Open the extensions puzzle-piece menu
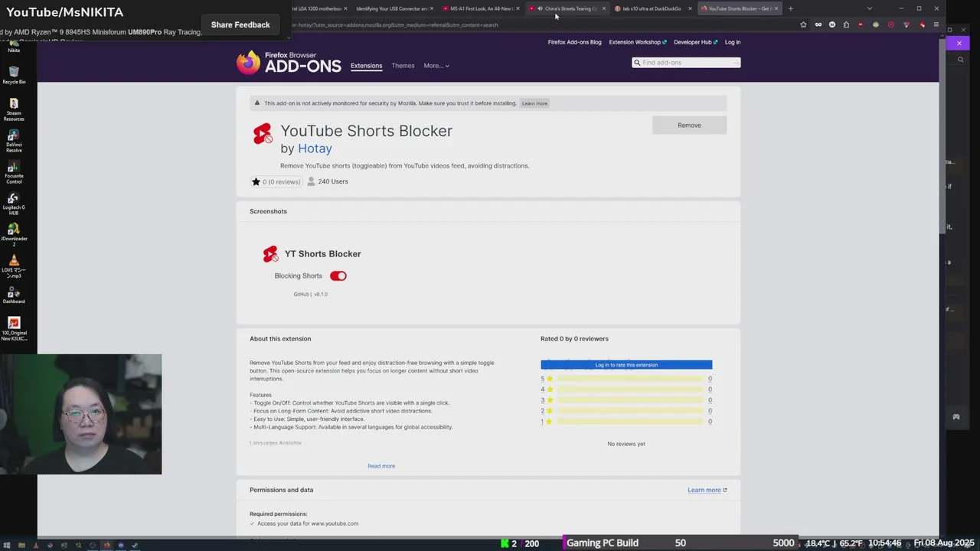The image size is (980, 551). tap(846, 24)
